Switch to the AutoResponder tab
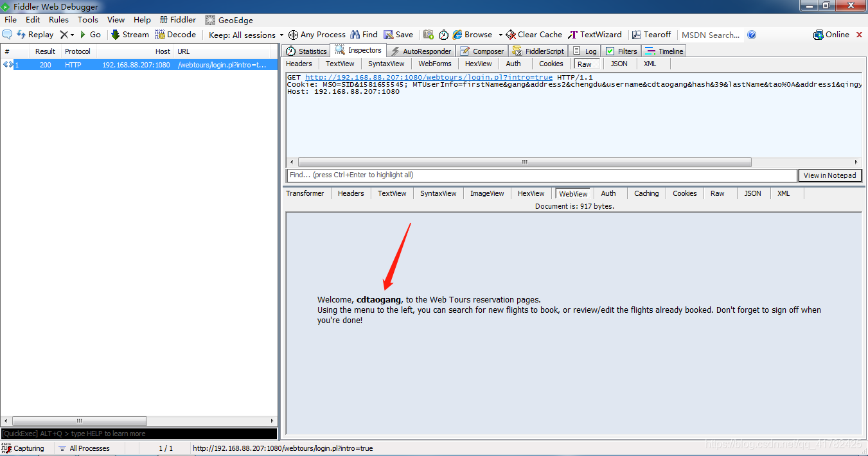Screen dimensions: 868x456 (421, 51)
